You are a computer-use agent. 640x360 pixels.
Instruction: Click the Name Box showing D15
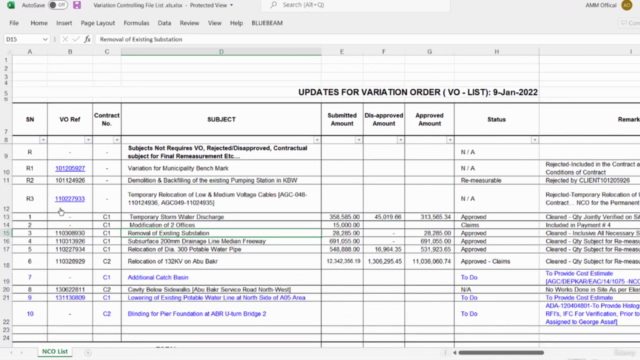(22, 39)
